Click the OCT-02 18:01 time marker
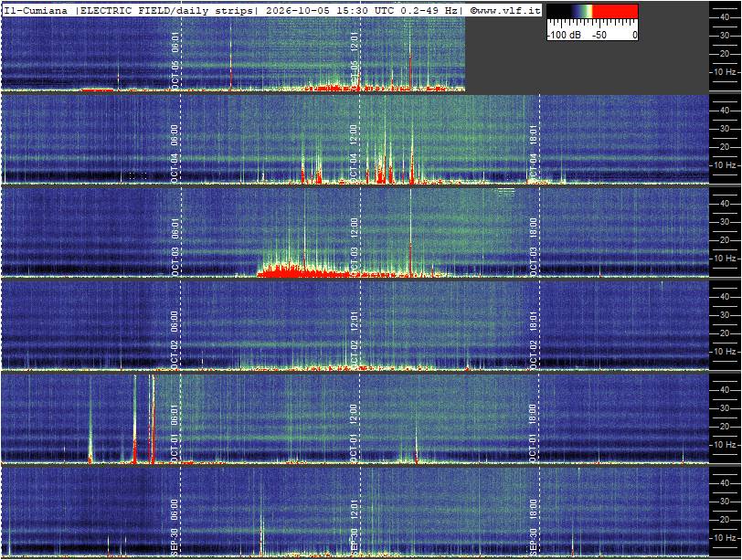This screenshot has width=742, height=560. 534,340
